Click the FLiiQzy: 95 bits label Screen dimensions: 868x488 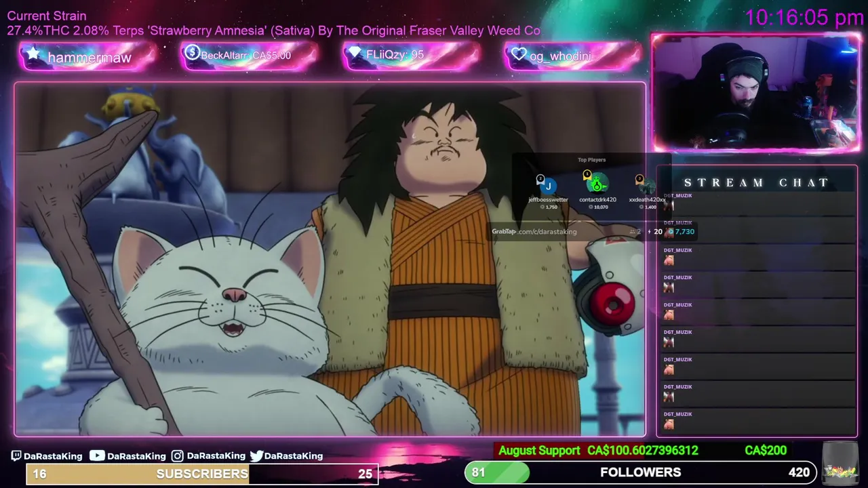395,55
